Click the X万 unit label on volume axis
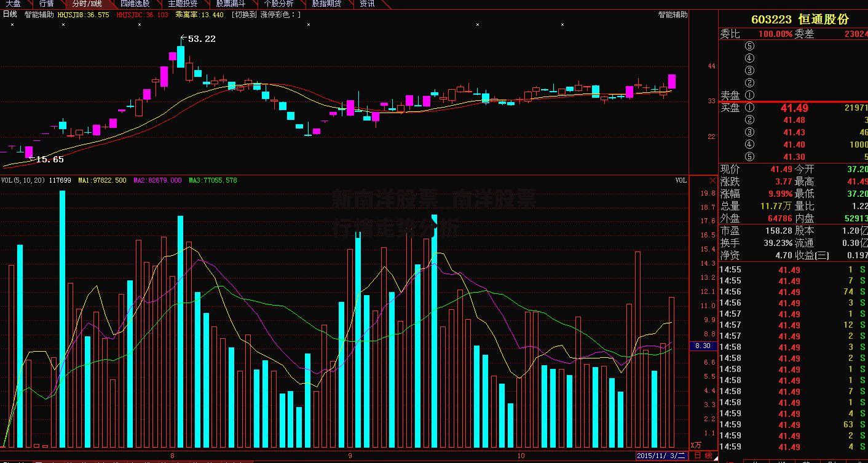This screenshot has height=463, width=868. [x=696, y=445]
